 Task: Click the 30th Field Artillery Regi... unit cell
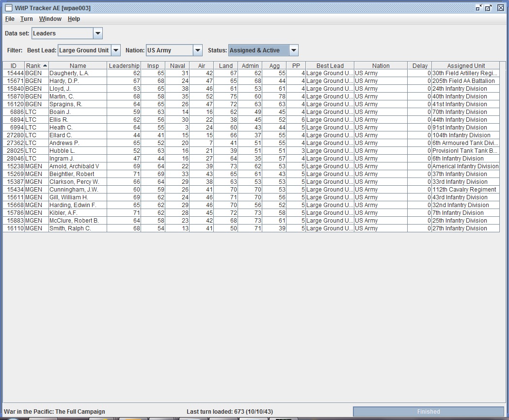click(465, 73)
